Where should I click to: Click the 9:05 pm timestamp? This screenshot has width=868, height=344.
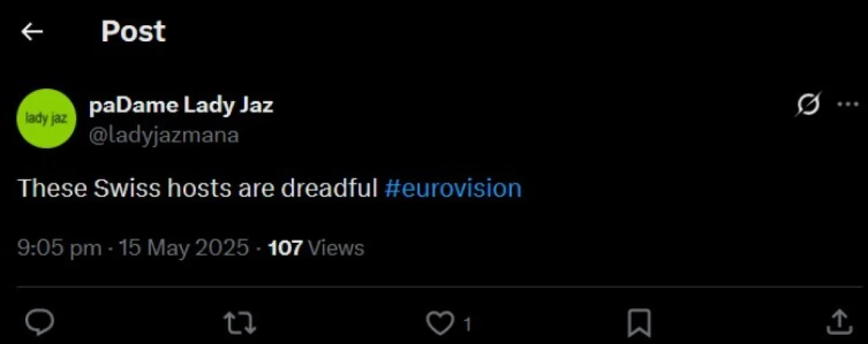[x=59, y=248]
